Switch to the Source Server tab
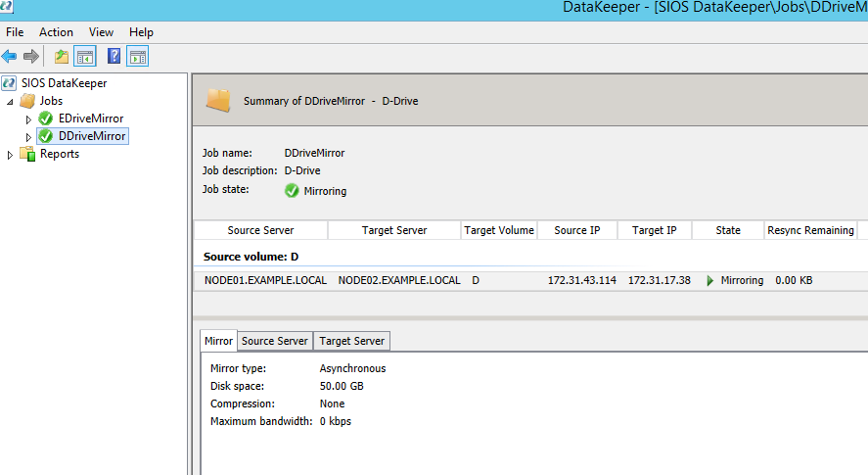Image resolution: width=868 pixels, height=475 pixels. coord(275,341)
